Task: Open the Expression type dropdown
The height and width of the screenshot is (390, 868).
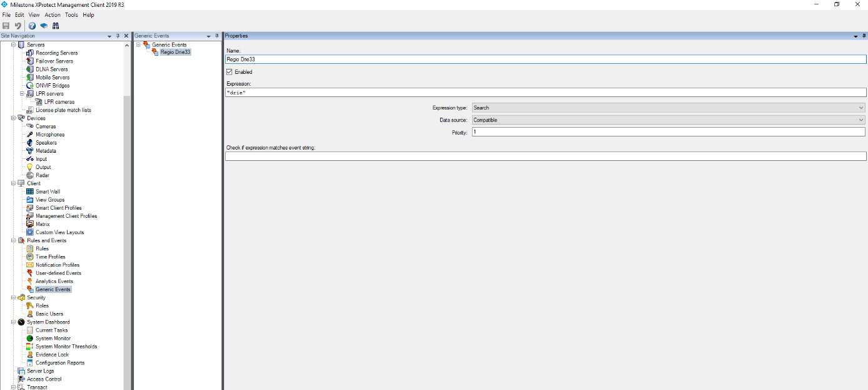Action: (x=861, y=107)
